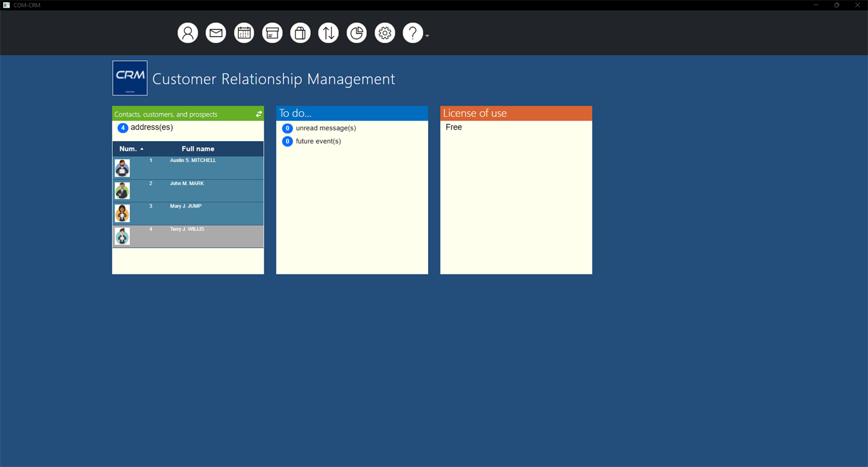Open the Settings gear
This screenshot has width=868, height=467.
[x=384, y=32]
